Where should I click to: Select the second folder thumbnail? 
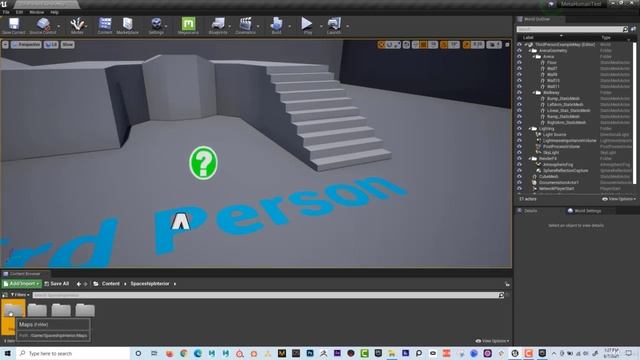click(x=37, y=309)
